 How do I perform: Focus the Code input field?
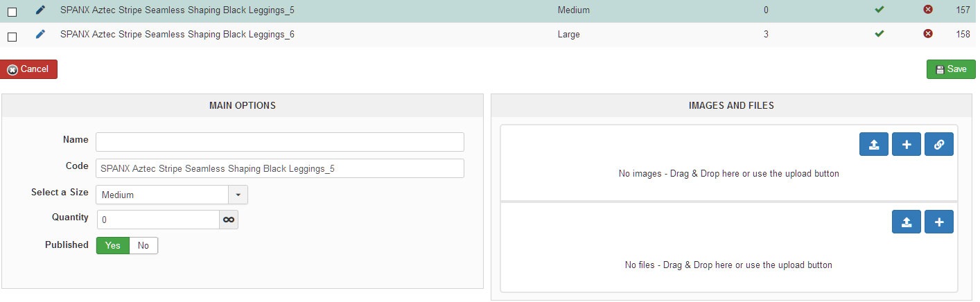[280, 168]
